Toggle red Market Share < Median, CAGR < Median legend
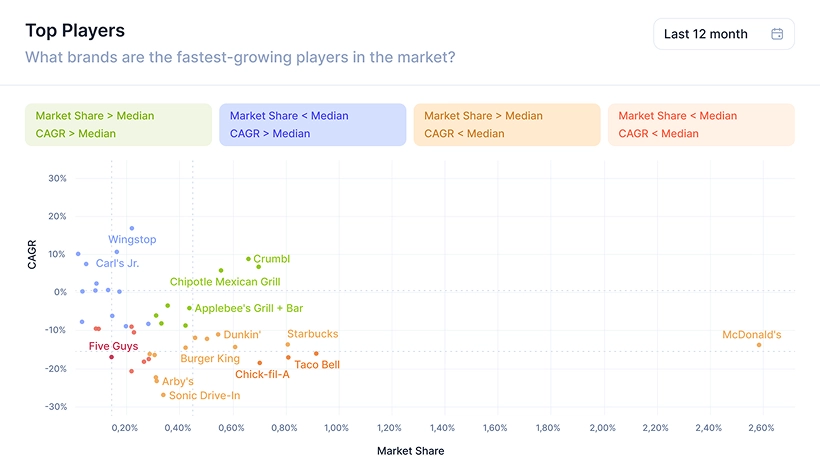The image size is (820, 476). 701,125
